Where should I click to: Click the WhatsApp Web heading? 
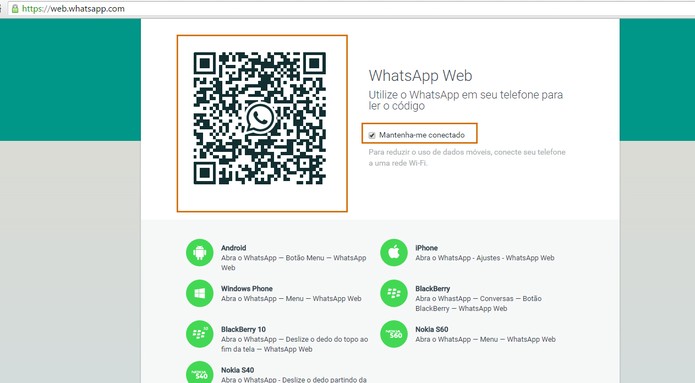pos(420,75)
